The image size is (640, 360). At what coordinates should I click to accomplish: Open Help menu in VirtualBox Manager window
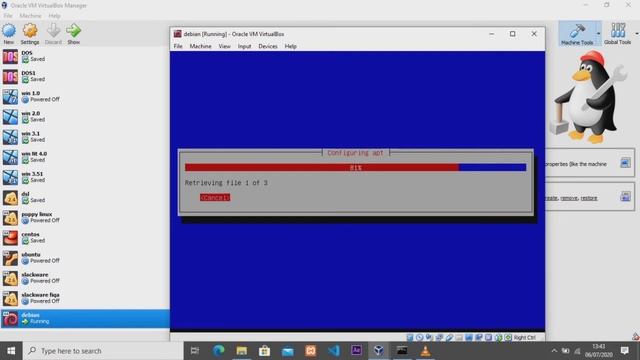pos(54,16)
